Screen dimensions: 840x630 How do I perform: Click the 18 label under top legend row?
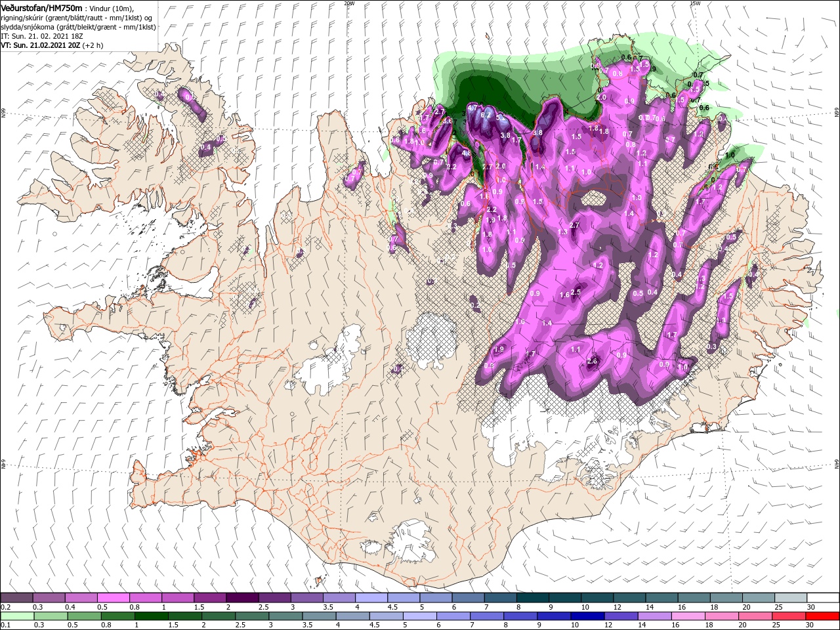tap(713, 607)
